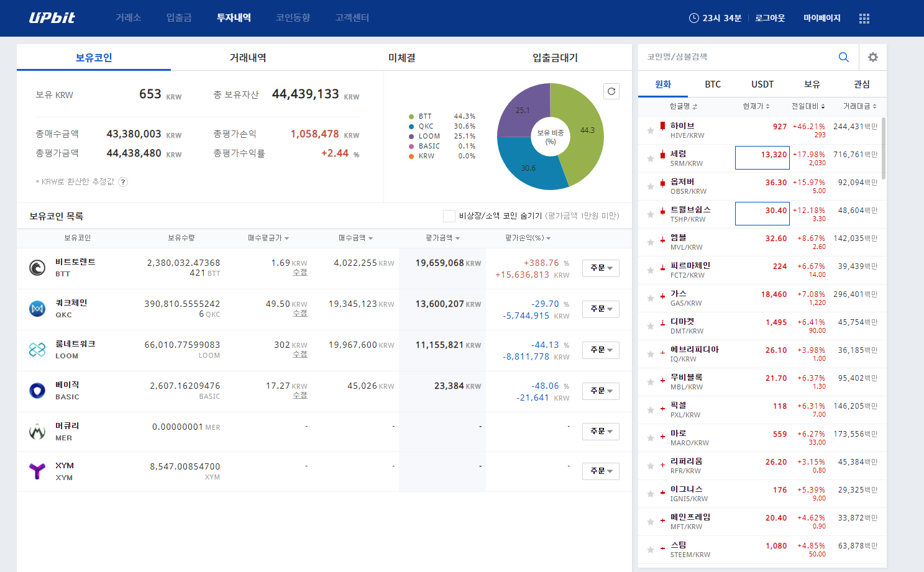Switch to 입출금대기 tab

555,58
